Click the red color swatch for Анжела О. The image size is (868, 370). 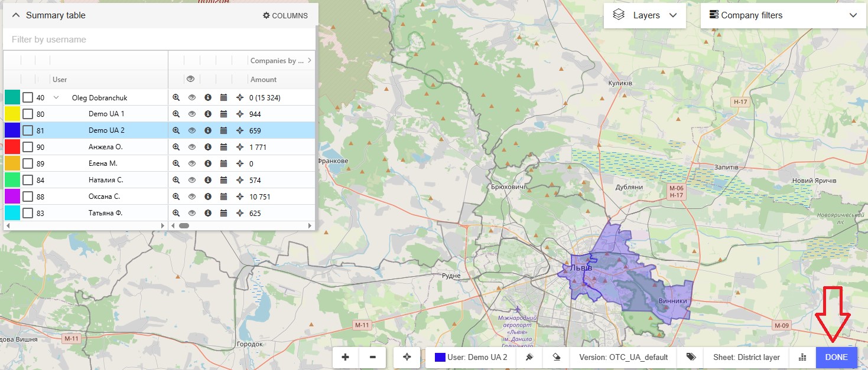tap(12, 147)
